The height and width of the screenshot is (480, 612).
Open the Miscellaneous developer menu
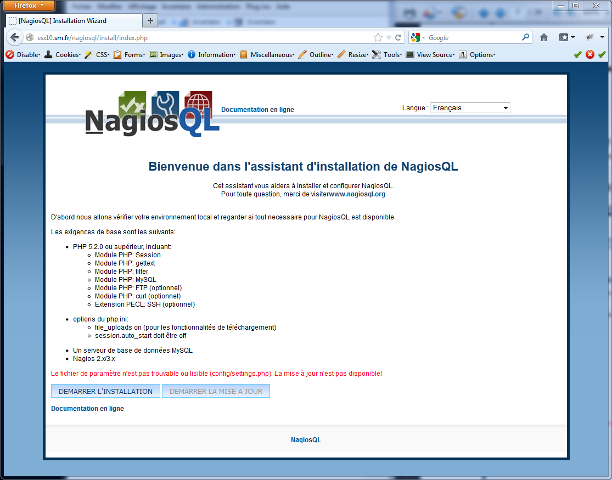click(x=267, y=55)
